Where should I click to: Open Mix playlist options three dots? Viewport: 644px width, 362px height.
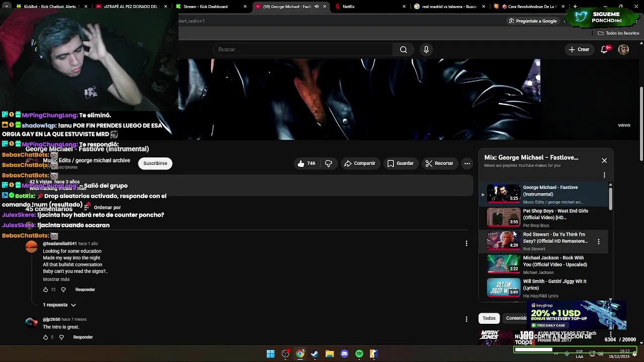pos(604,175)
